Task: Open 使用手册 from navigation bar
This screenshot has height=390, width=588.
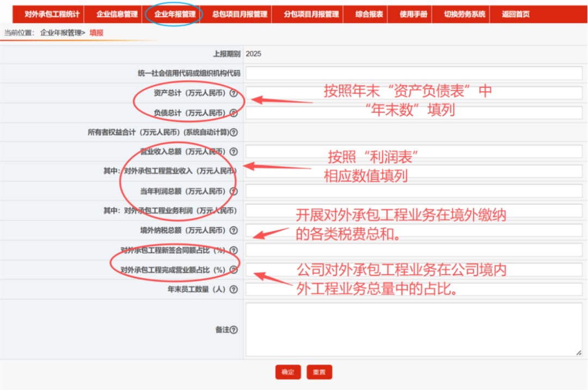Action: pos(413,15)
